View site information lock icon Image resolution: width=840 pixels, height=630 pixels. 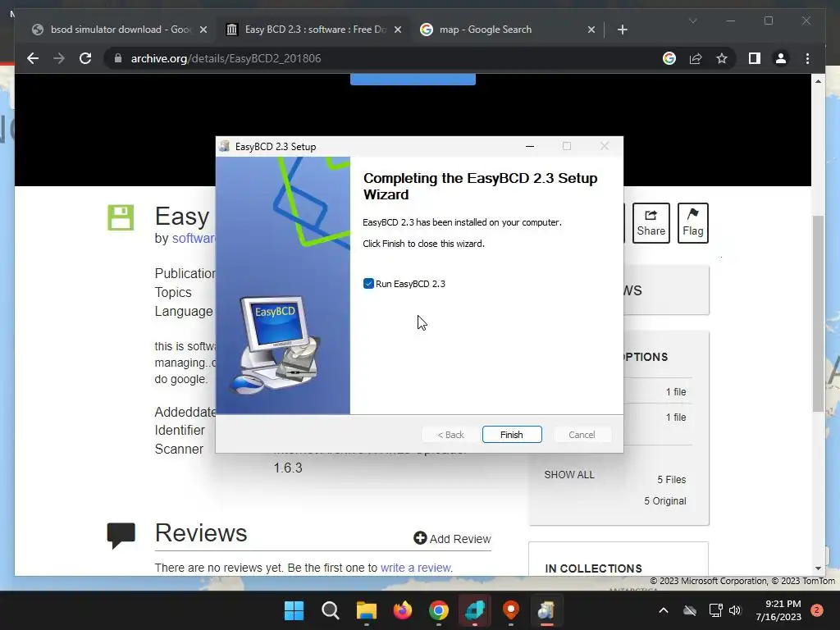pos(118,58)
